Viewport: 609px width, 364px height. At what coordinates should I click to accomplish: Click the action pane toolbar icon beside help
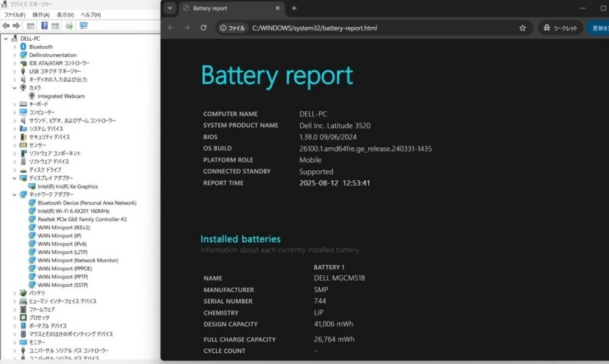[x=55, y=26]
